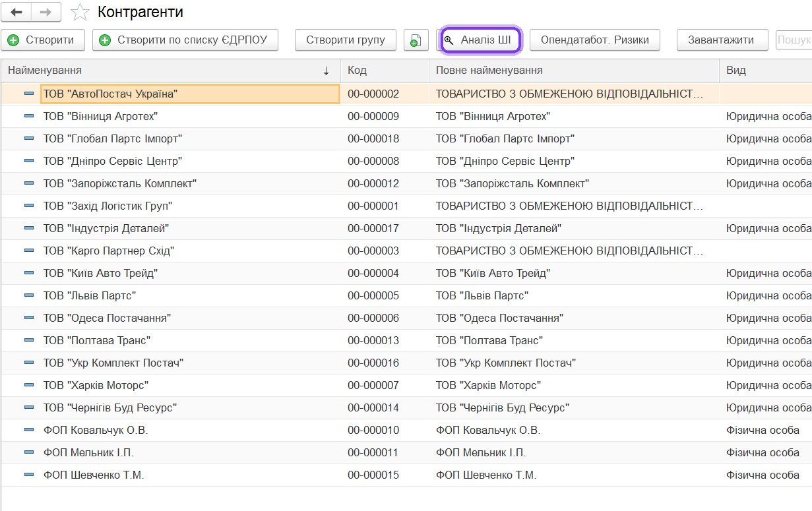Click Фізична особа in the ФОП Ковальчук row
812x511 pixels.
(x=763, y=431)
